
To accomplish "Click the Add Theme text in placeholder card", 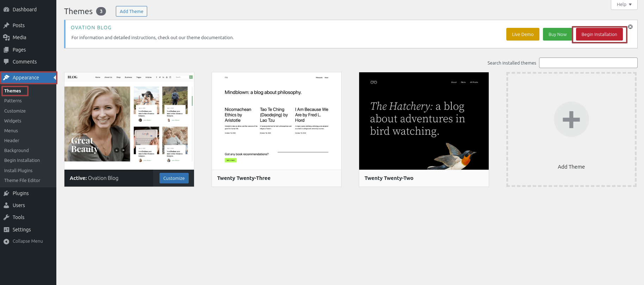I will point(571,167).
